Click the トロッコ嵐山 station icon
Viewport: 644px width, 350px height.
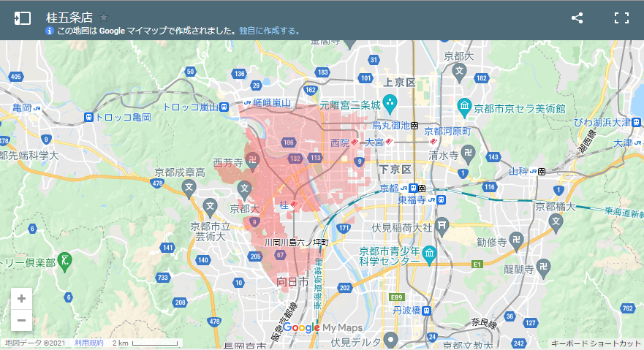point(224,107)
